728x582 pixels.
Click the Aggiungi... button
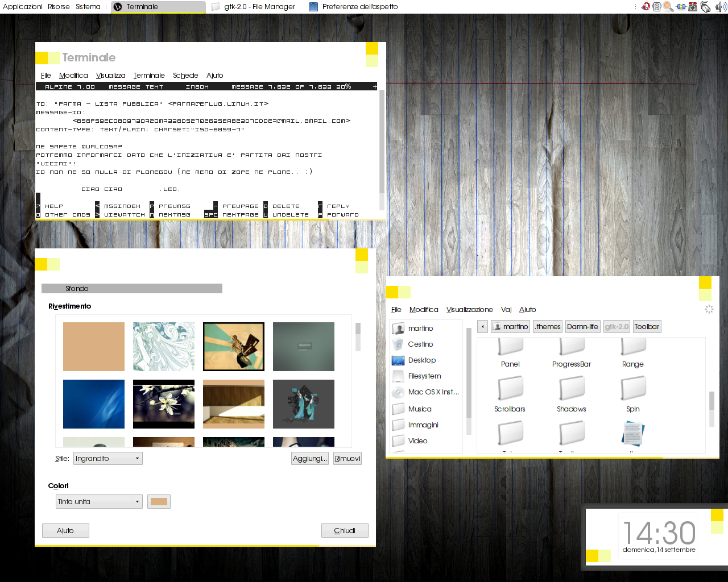click(x=310, y=458)
